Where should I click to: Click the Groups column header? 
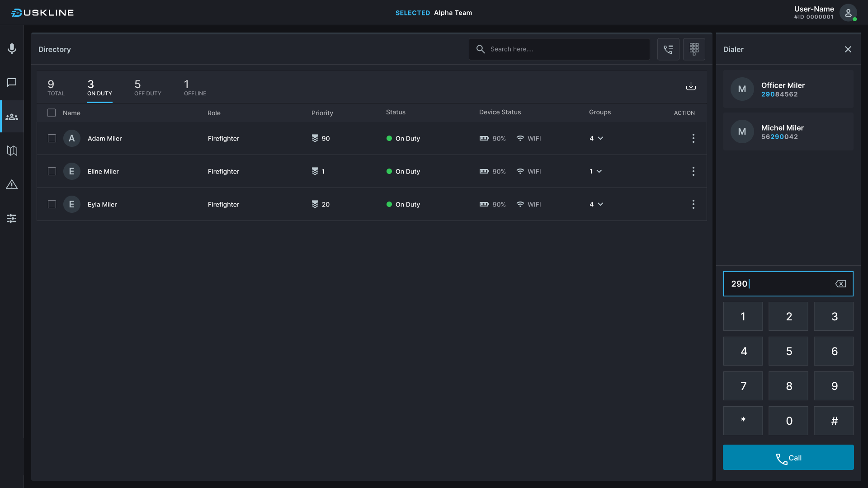(x=600, y=112)
